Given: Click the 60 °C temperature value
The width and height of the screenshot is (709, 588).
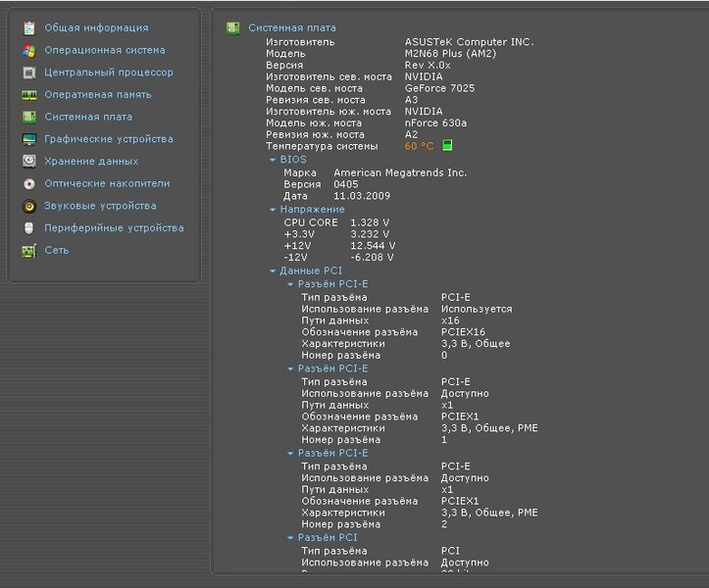Looking at the screenshot, I should tap(419, 146).
